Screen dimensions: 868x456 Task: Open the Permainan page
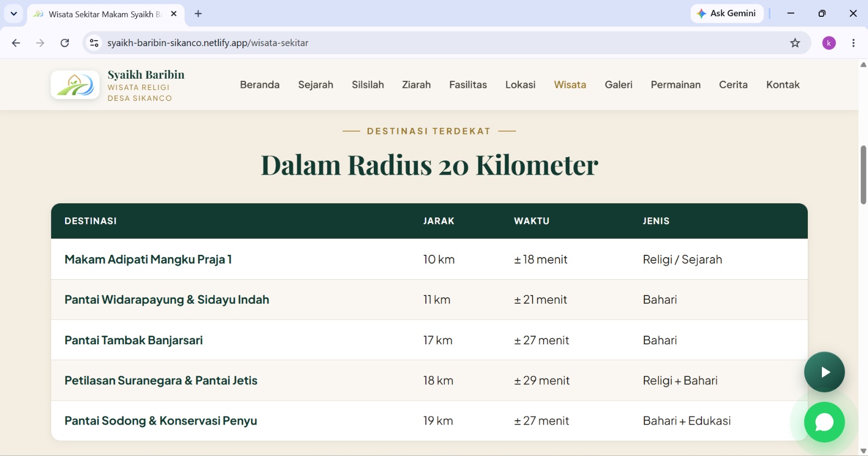tap(676, 85)
